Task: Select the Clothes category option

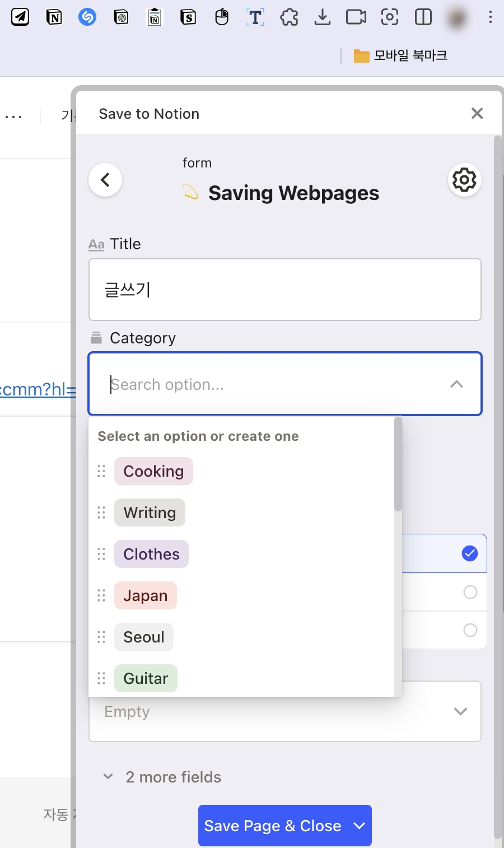Action: 151,554
